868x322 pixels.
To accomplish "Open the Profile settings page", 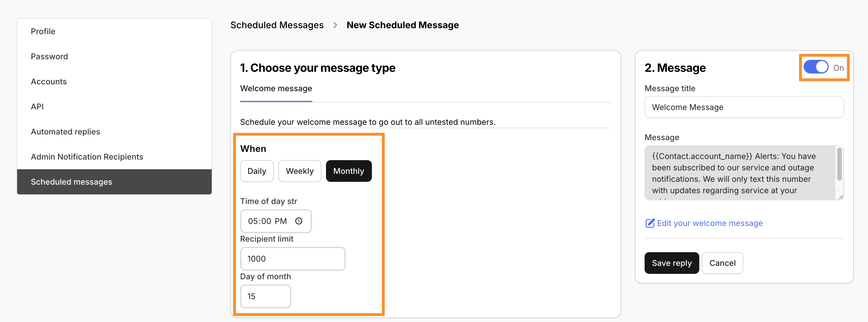I will pyautogui.click(x=43, y=31).
